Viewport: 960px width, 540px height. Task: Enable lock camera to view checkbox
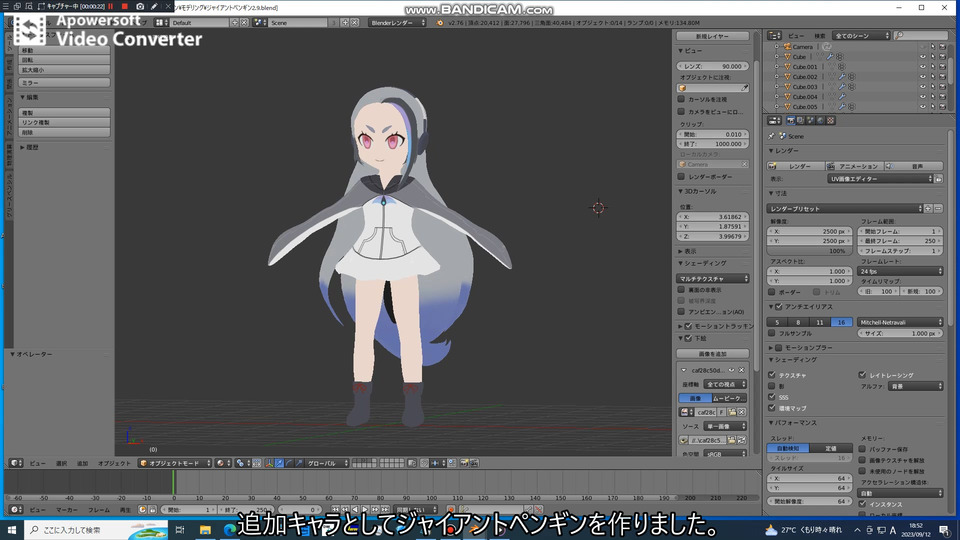(x=681, y=111)
